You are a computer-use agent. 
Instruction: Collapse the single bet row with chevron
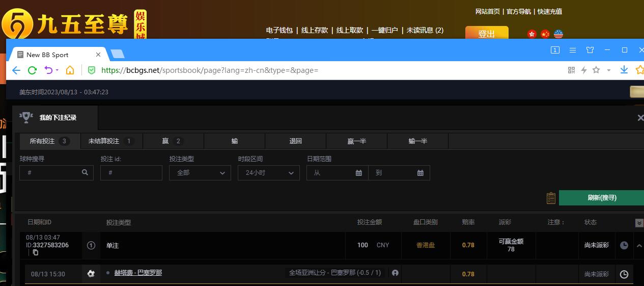tap(639, 246)
